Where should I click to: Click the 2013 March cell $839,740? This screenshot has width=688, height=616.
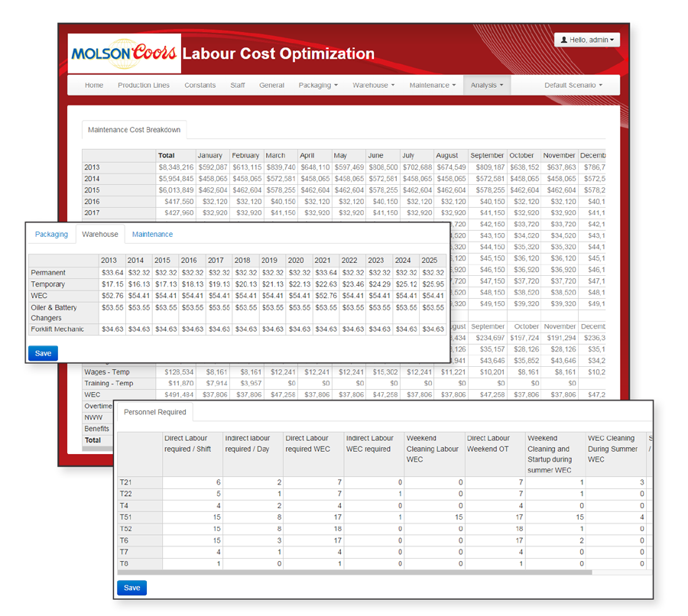[281, 167]
